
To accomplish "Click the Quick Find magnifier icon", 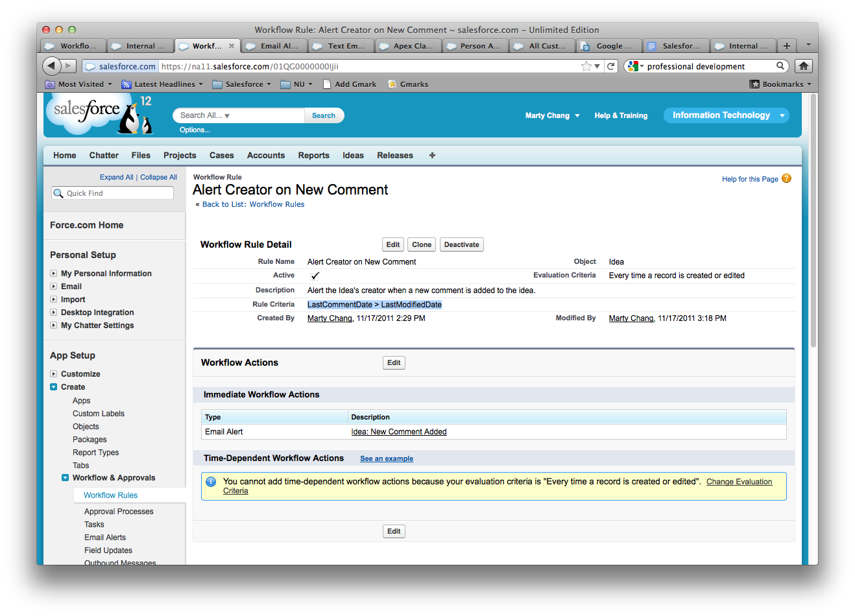I will (59, 193).
